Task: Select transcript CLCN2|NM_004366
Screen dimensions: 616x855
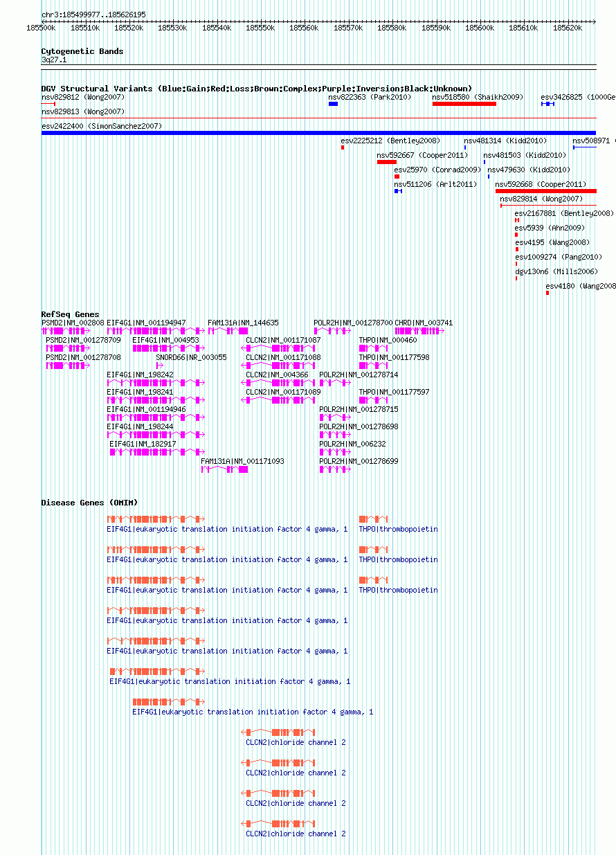Action: pyautogui.click(x=277, y=375)
